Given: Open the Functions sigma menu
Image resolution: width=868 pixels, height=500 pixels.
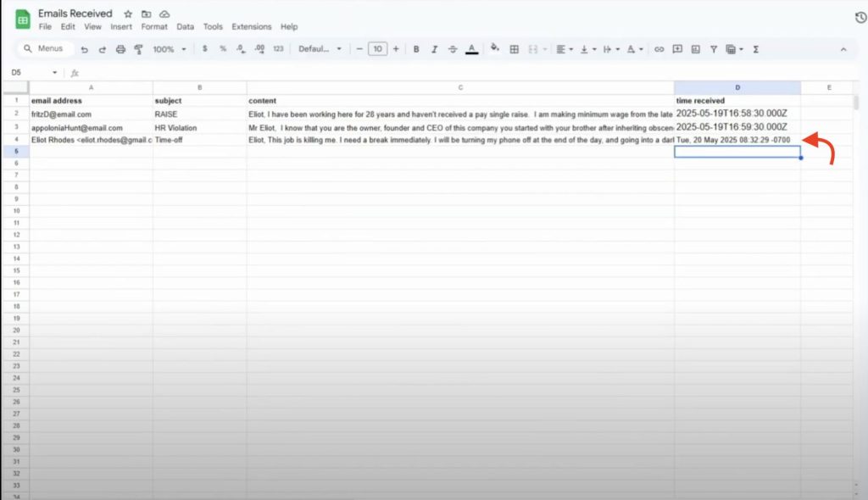Looking at the screenshot, I should tap(755, 49).
